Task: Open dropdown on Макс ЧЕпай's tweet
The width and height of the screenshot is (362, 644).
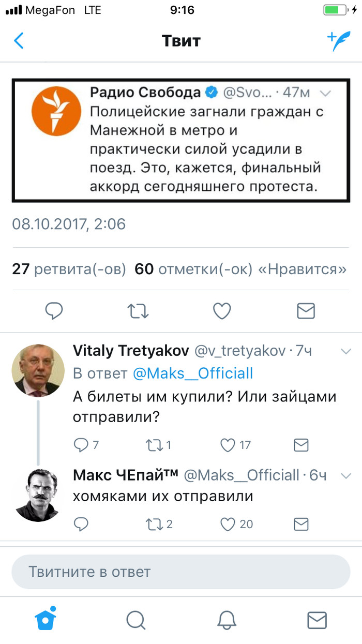Action: [x=345, y=475]
